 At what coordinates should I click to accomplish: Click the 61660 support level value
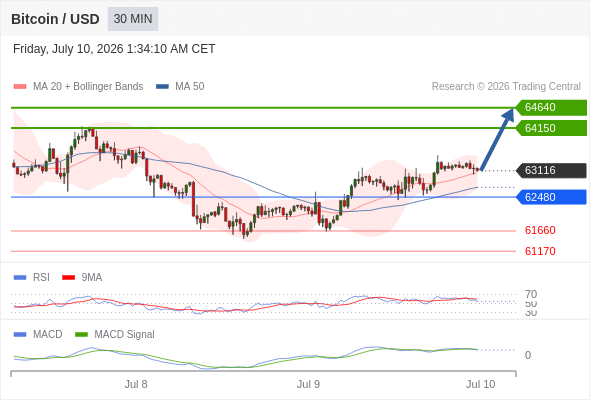(x=540, y=230)
